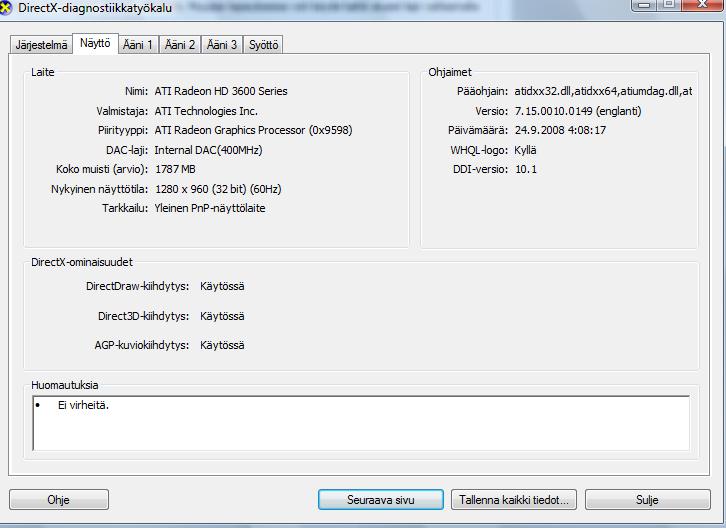Screen dimensions: 726x531
Task: Click Direct3D-kiihdytys status 'Käytössä'
Action: pos(222,317)
